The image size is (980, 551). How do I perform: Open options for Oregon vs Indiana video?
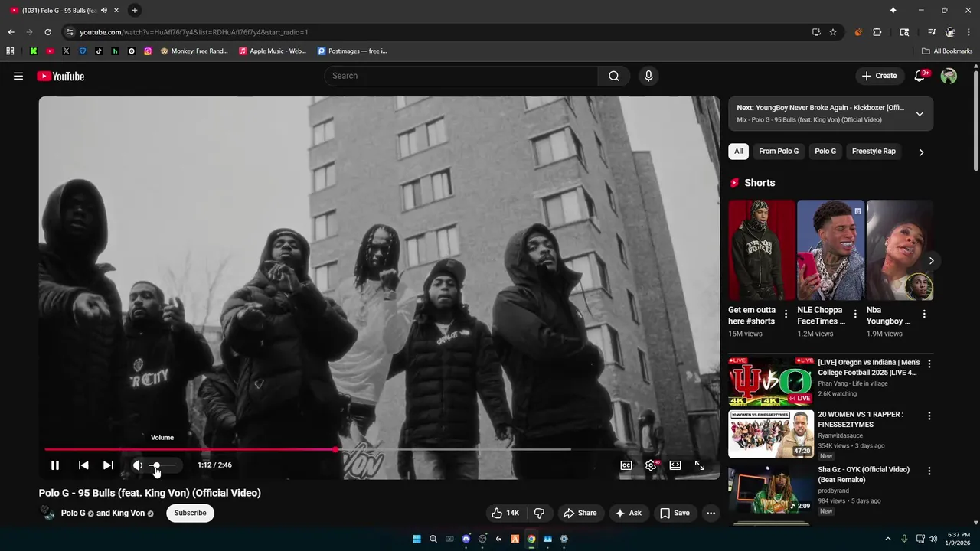click(929, 364)
